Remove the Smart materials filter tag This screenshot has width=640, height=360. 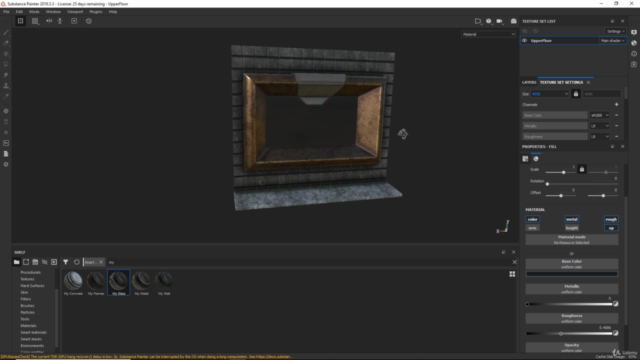tap(101, 262)
